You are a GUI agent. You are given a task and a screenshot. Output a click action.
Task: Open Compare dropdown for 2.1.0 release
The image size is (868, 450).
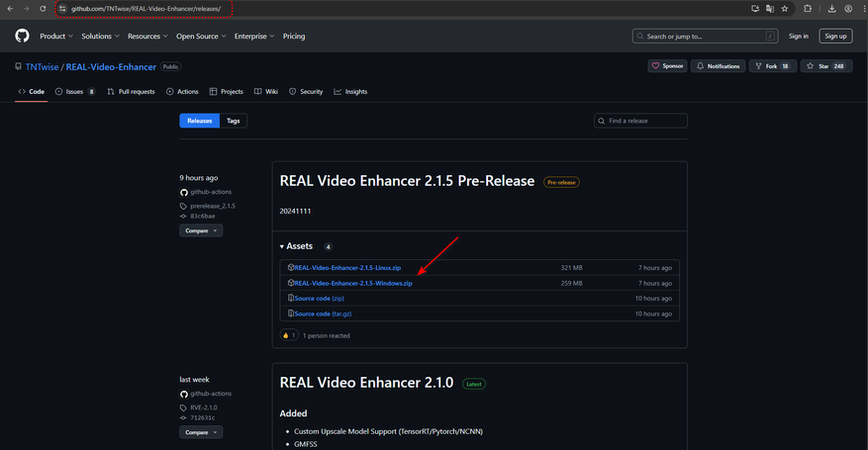coord(201,432)
